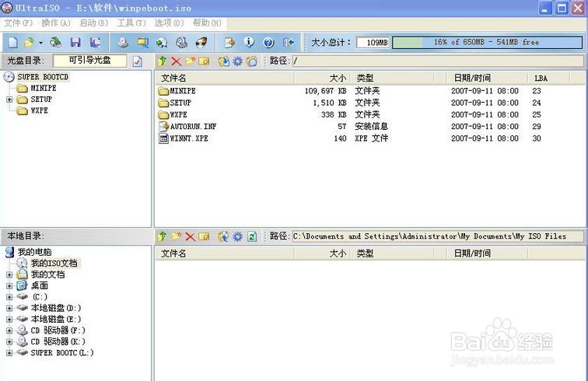Expand 本地磁盘 (E:) node
Image resolution: width=588 pixels, height=381 pixels.
click(9, 320)
